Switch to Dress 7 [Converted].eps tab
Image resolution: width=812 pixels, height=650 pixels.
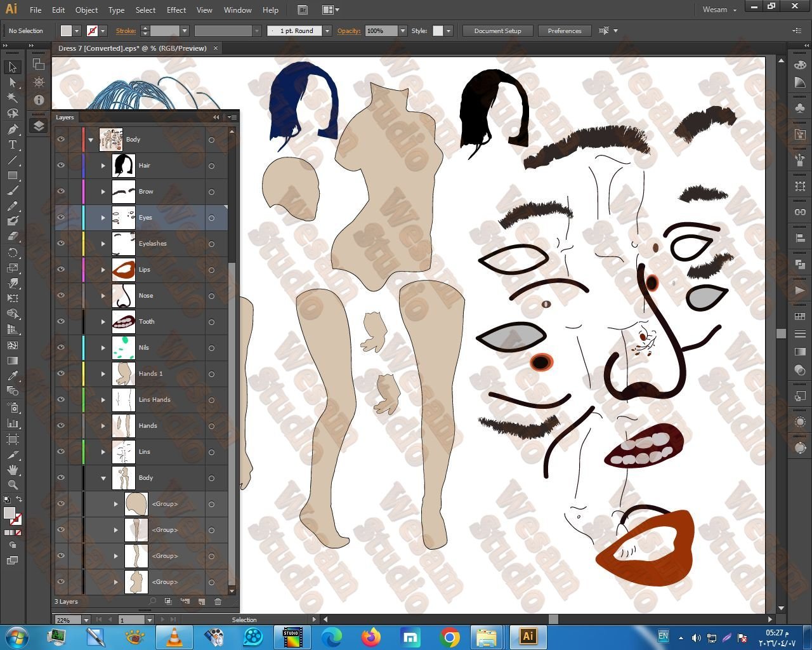[133, 48]
